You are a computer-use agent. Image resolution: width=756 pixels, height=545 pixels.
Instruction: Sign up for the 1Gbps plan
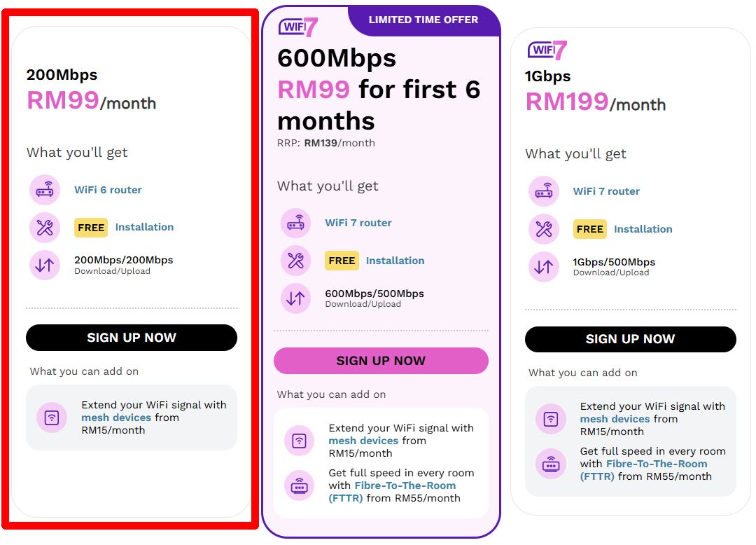tap(630, 339)
